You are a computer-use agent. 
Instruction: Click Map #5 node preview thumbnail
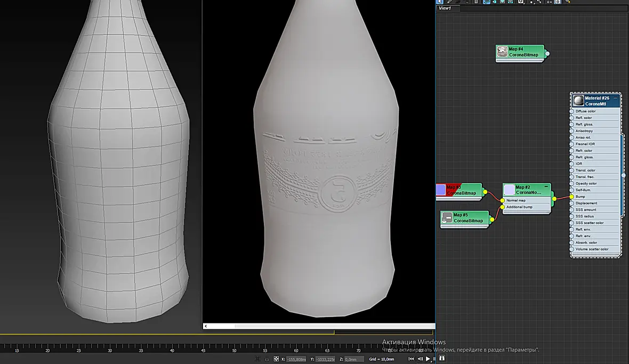point(447,217)
